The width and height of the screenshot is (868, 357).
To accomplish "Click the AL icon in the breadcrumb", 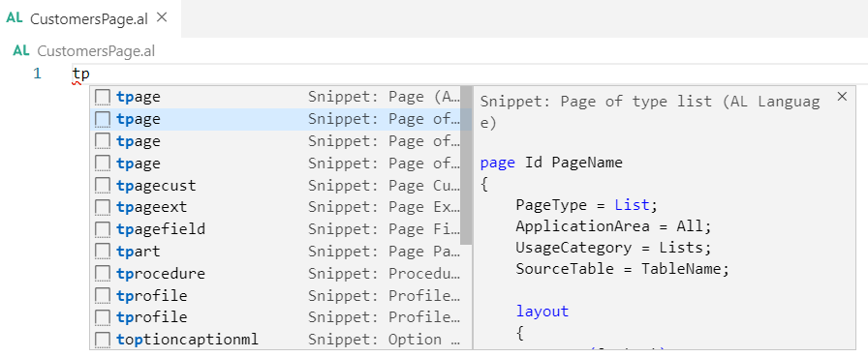I will (21, 51).
